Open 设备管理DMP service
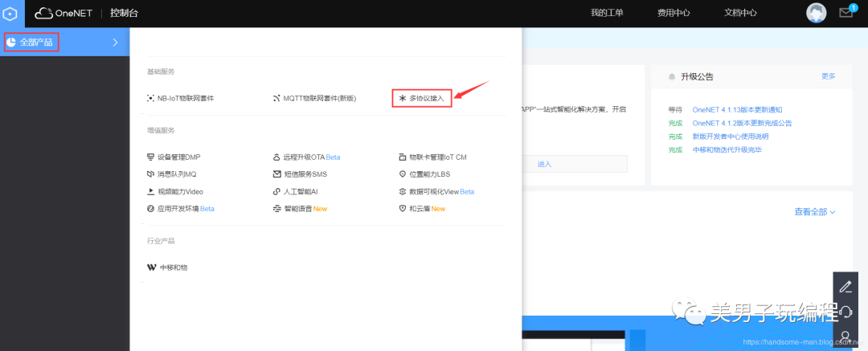Screen dimensions: 868x351 point(178,157)
